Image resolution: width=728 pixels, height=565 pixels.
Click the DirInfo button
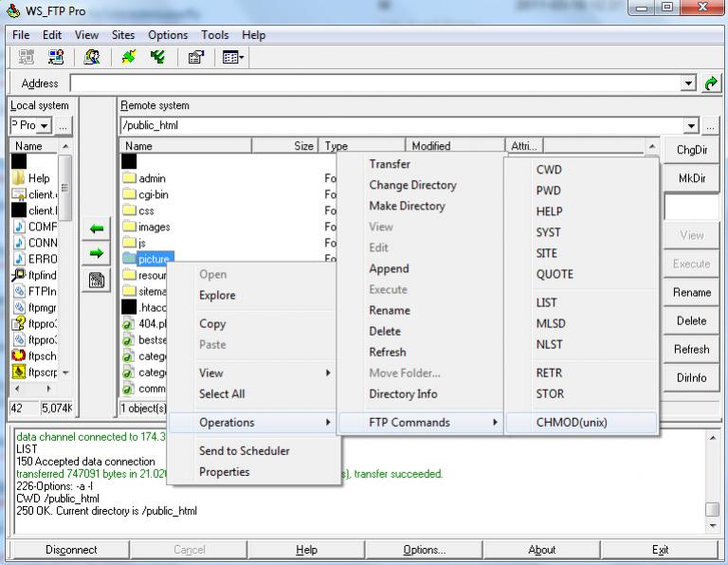click(691, 378)
